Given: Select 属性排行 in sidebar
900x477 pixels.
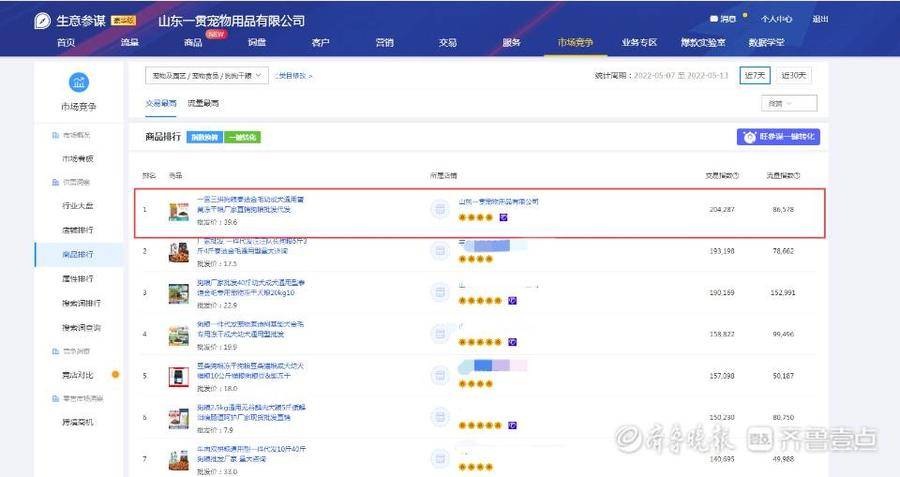Looking at the screenshot, I should [78, 278].
